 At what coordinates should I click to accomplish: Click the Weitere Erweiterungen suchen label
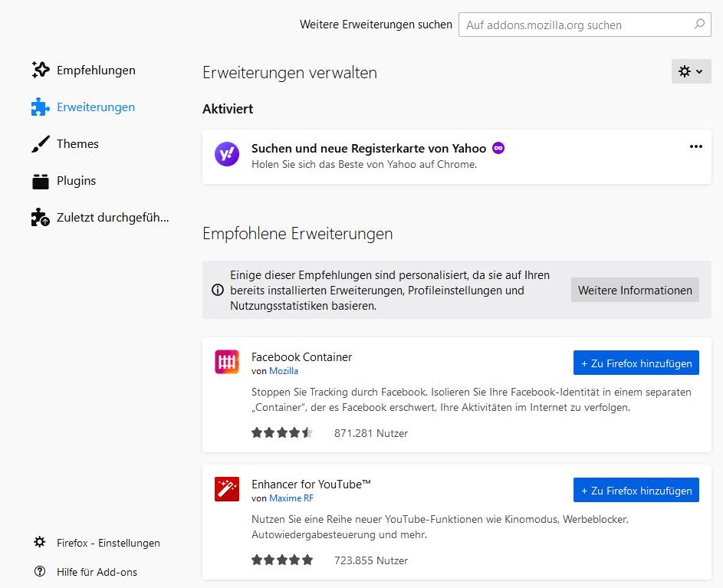point(376,25)
